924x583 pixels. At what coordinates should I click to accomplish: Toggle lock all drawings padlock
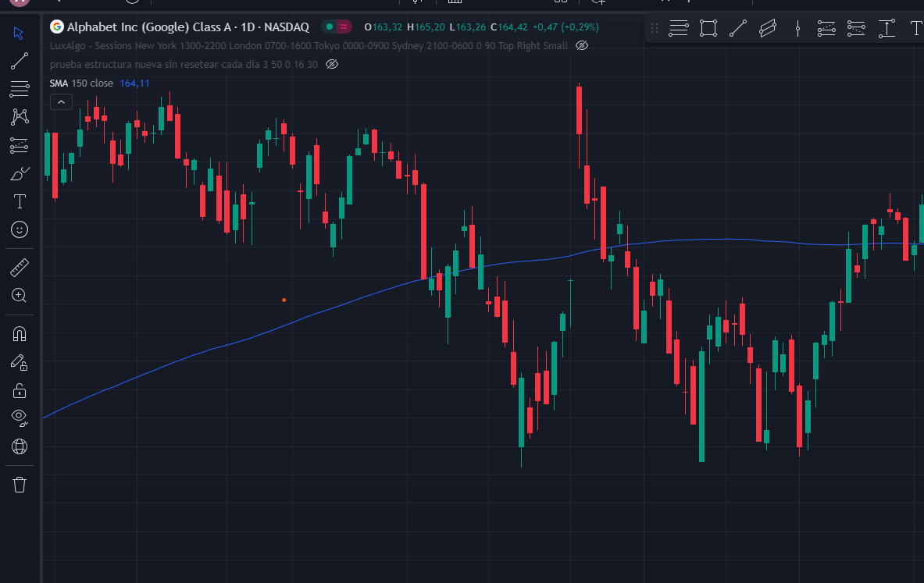(20, 390)
